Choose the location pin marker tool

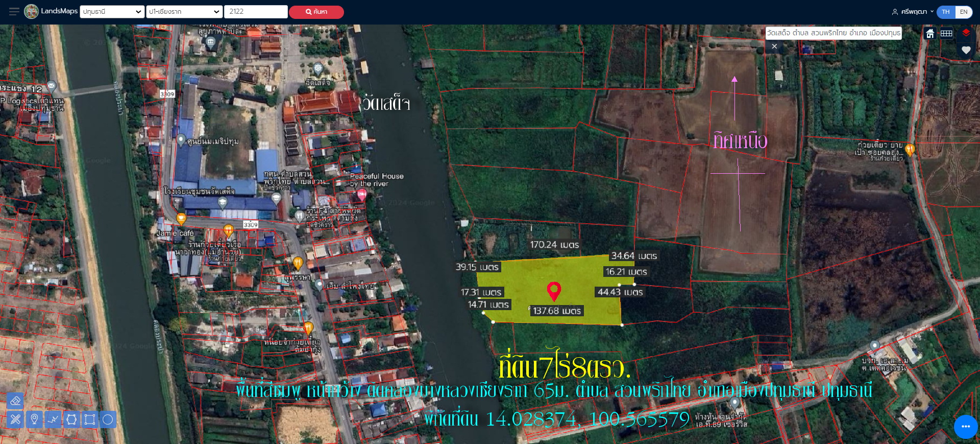click(34, 419)
